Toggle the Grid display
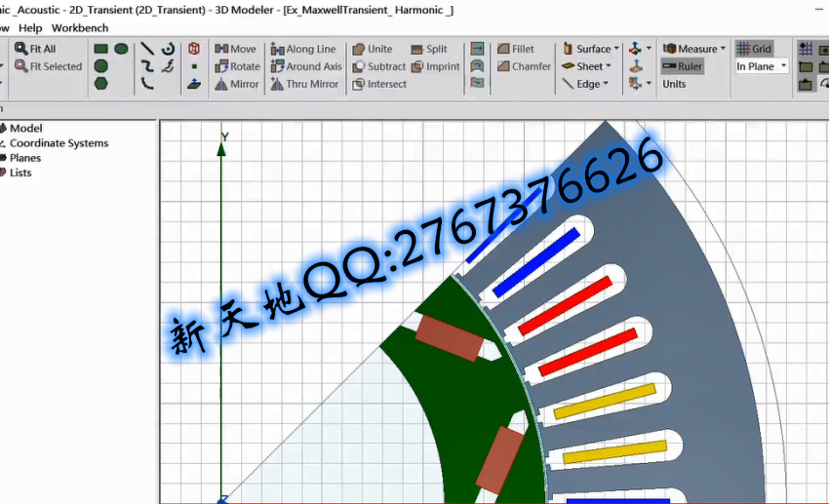The image size is (829, 504). [x=753, y=49]
